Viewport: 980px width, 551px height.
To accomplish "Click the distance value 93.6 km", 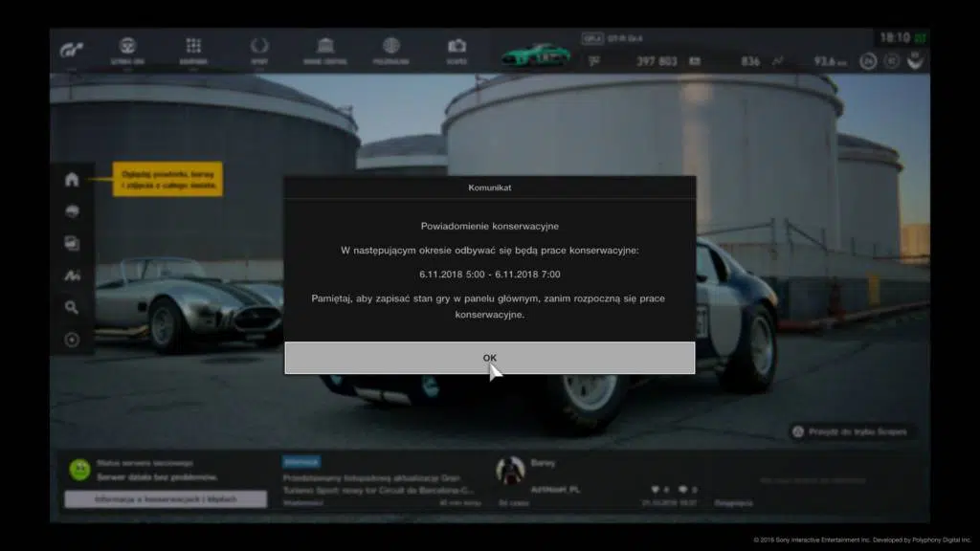I will click(x=830, y=61).
